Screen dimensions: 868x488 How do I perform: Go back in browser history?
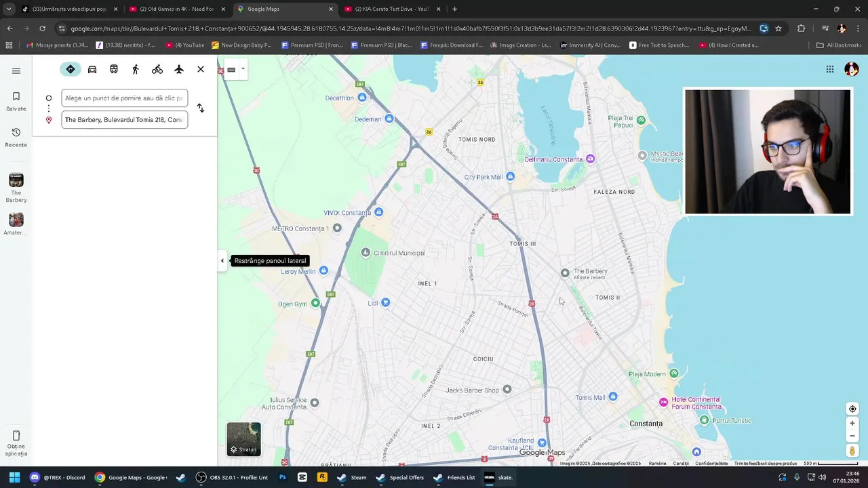point(9,28)
